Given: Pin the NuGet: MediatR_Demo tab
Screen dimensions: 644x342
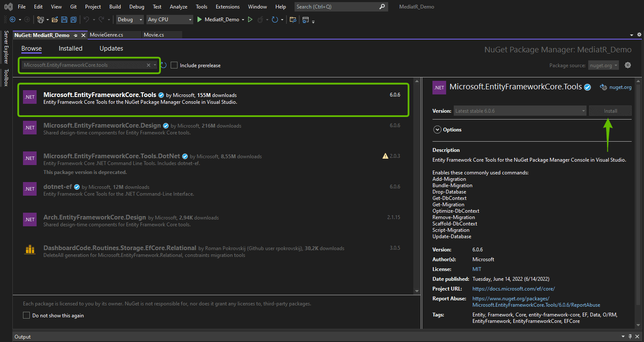Looking at the screenshot, I should pyautogui.click(x=75, y=35).
